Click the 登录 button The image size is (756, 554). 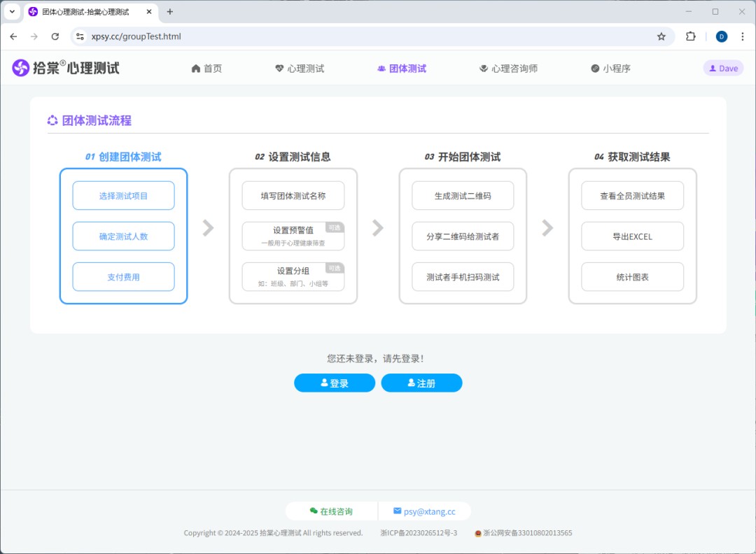[x=335, y=383]
